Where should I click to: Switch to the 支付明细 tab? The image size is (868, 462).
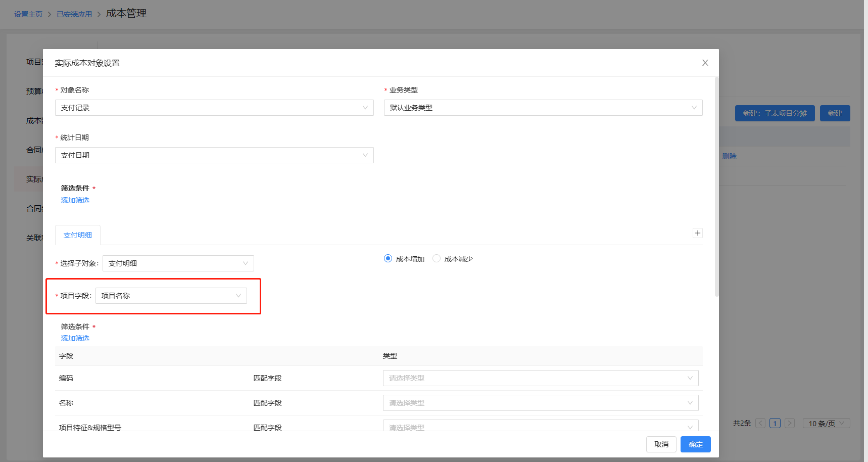[78, 235]
